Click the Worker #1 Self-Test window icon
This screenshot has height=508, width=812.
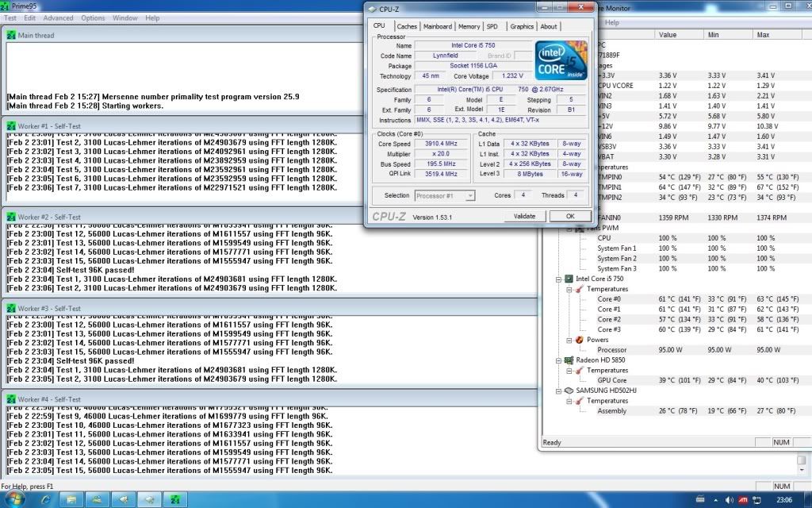point(11,126)
